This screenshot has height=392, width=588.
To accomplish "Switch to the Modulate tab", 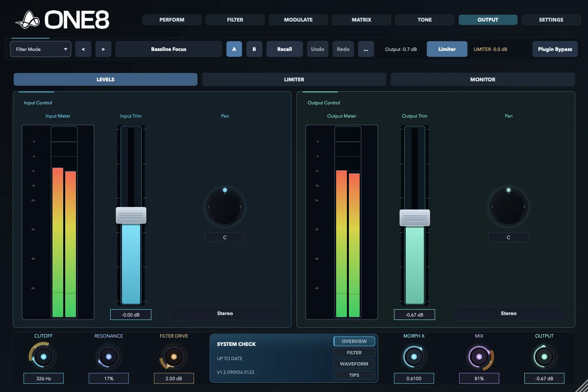I will (x=298, y=20).
